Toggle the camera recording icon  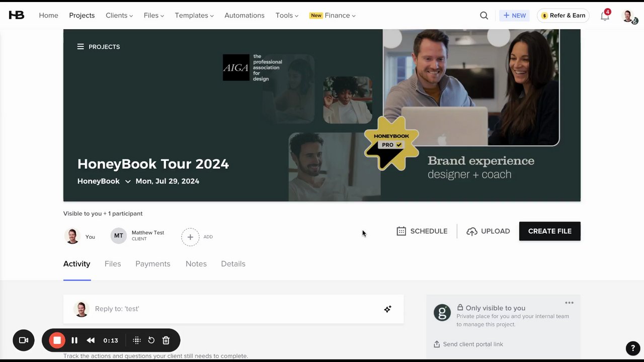[24, 340]
